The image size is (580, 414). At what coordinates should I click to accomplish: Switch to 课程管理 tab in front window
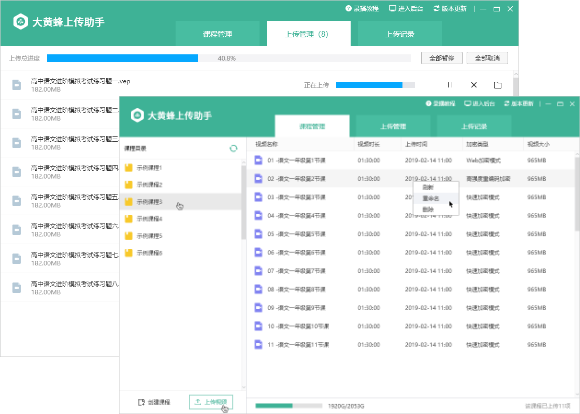[312, 126]
